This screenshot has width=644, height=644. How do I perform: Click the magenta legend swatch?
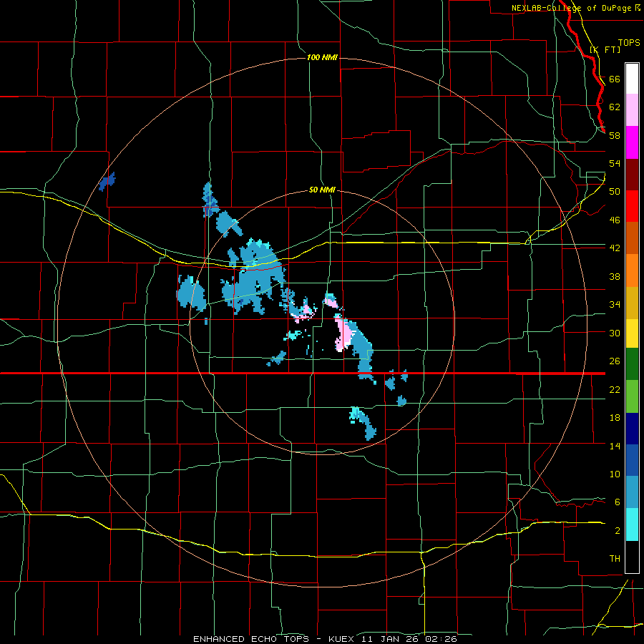pos(632,142)
